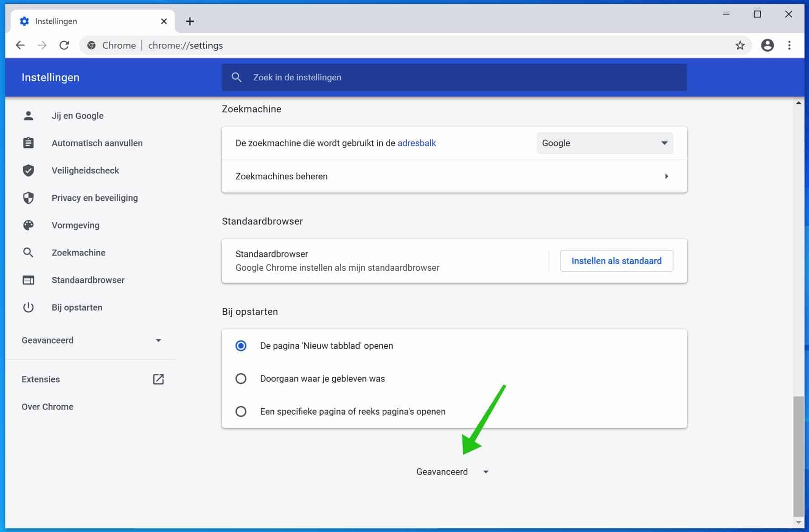Open the Google search engine dropdown
This screenshot has height=532, width=809.
(x=605, y=143)
